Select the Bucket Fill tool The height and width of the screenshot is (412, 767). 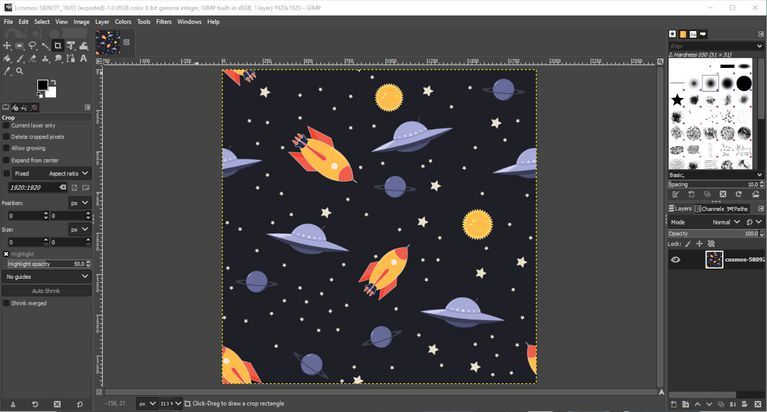tap(7, 59)
